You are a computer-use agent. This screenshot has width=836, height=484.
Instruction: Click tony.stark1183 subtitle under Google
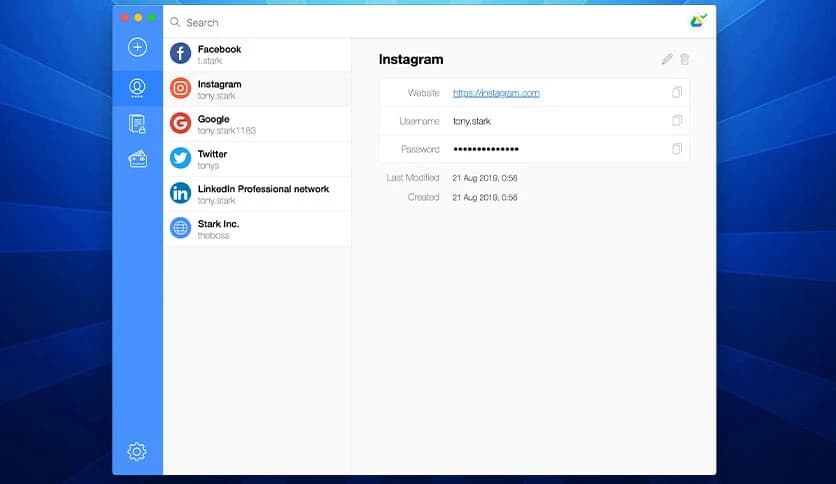click(x=227, y=131)
